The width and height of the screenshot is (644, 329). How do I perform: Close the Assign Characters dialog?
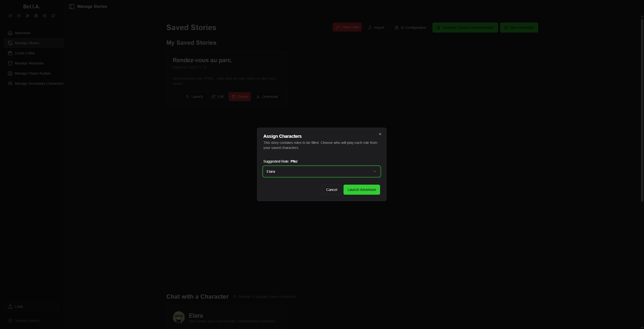(380, 134)
